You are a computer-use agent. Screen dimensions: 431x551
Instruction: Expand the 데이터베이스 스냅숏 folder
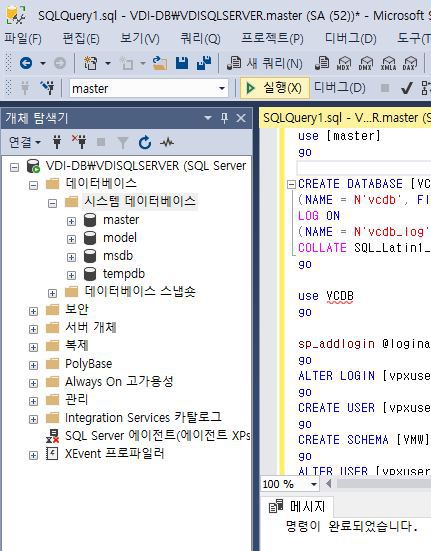pyautogui.click(x=52, y=293)
